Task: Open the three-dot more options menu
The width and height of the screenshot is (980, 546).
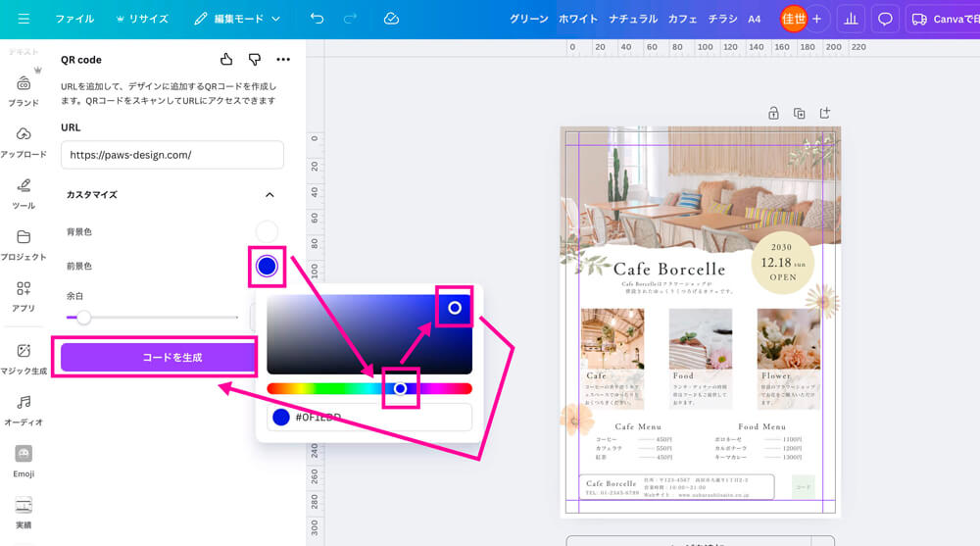Action: coord(283,60)
